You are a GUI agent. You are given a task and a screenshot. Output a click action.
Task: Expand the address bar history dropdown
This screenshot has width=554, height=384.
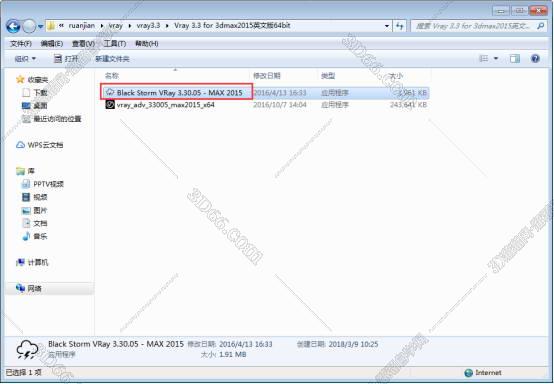point(387,26)
